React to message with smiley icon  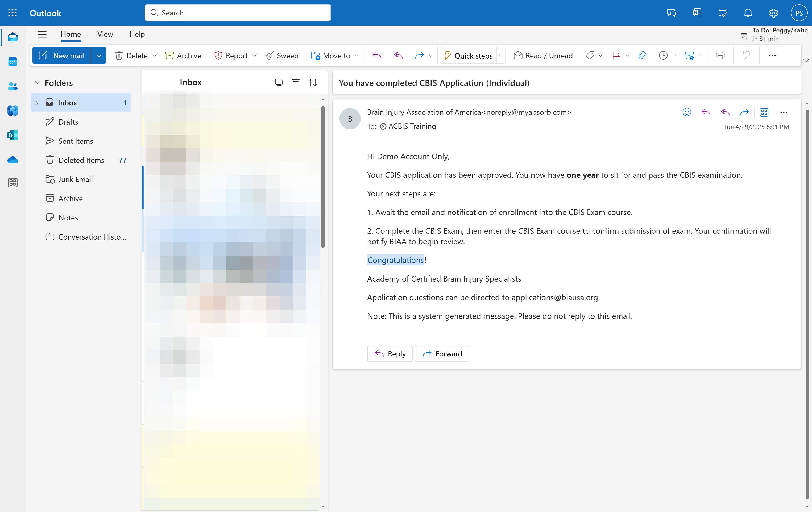[687, 112]
